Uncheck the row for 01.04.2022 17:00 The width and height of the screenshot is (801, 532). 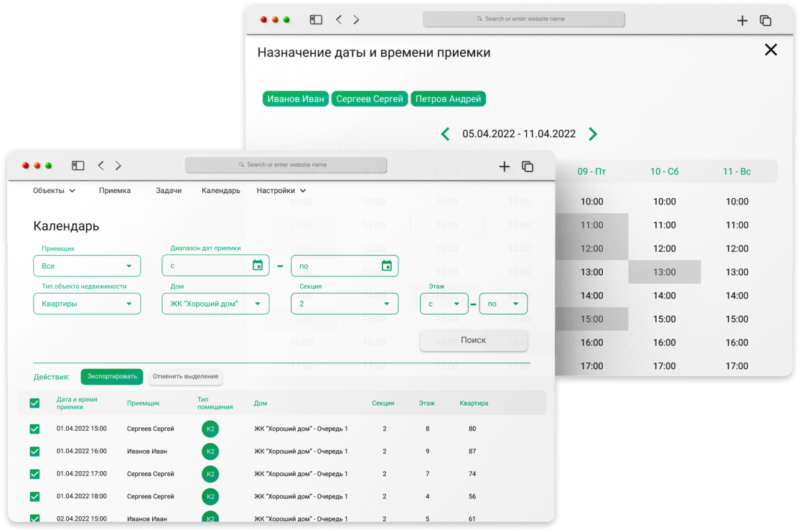[34, 474]
